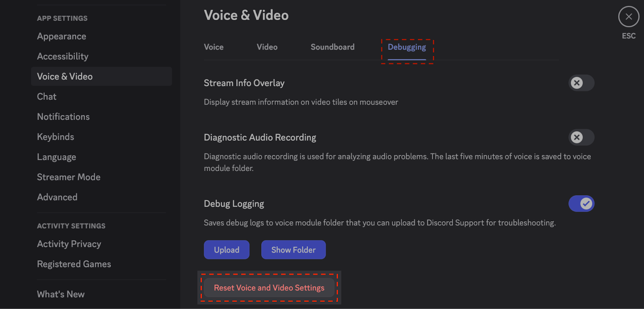This screenshot has height=309, width=644.
Task: Upload debug logs with Upload button
Action: pos(227,250)
